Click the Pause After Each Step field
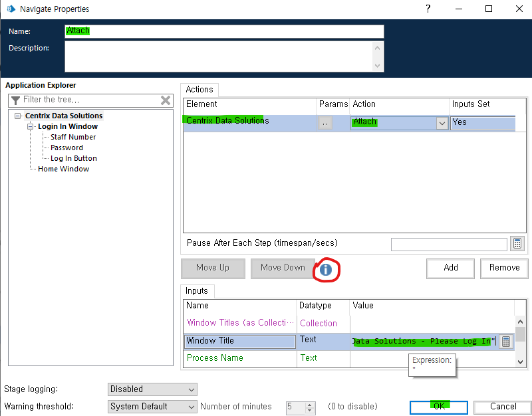 pos(449,244)
